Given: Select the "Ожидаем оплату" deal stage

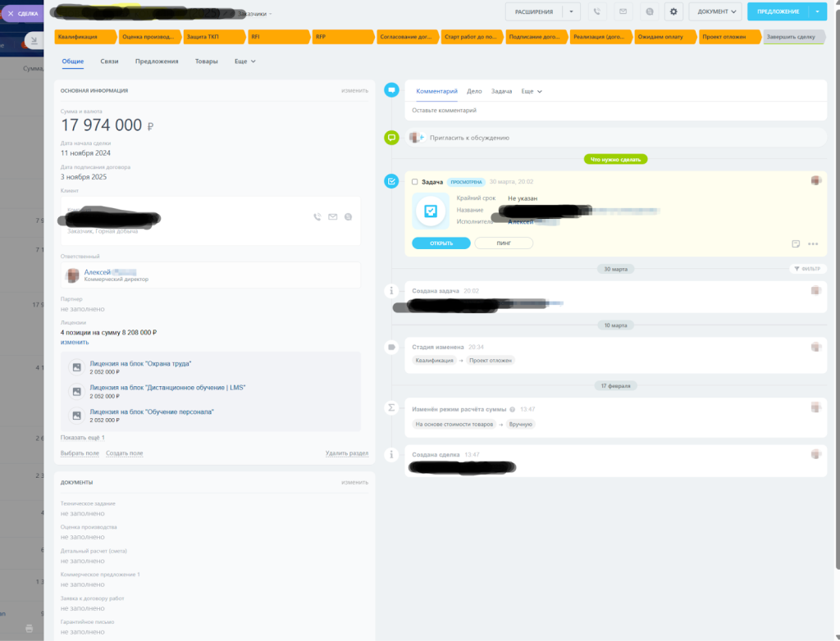Looking at the screenshot, I should coord(664,37).
